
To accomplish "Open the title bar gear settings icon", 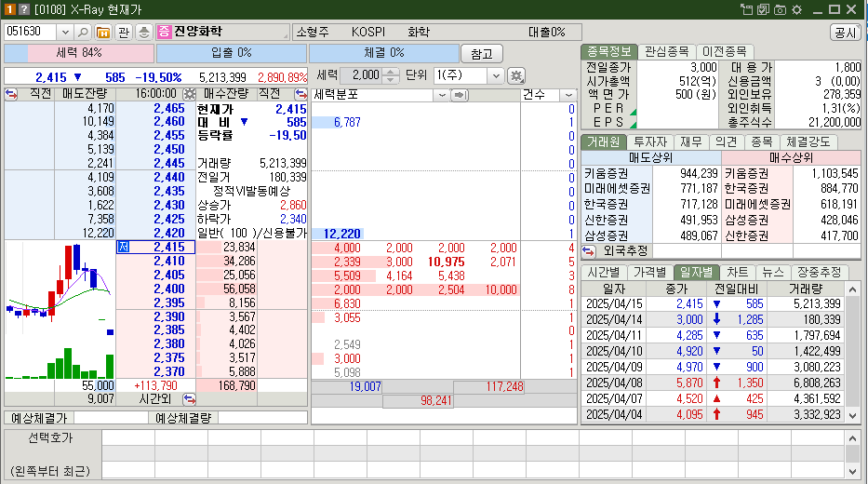I will click(796, 9).
